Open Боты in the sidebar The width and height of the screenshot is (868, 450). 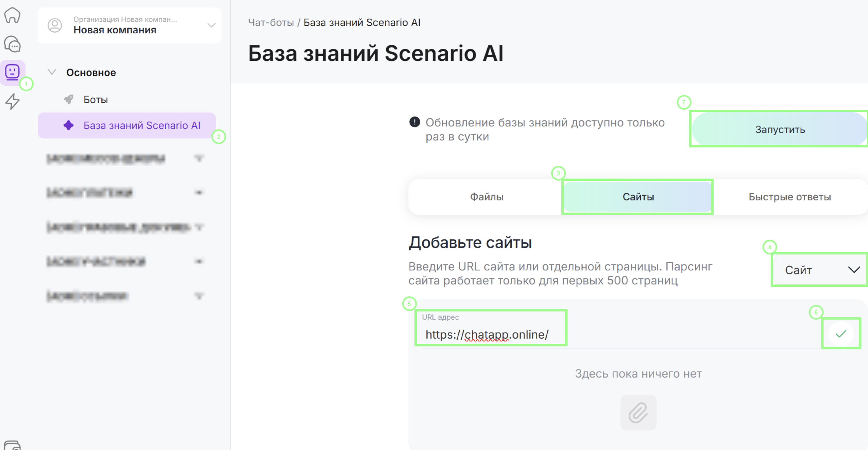pos(96,100)
